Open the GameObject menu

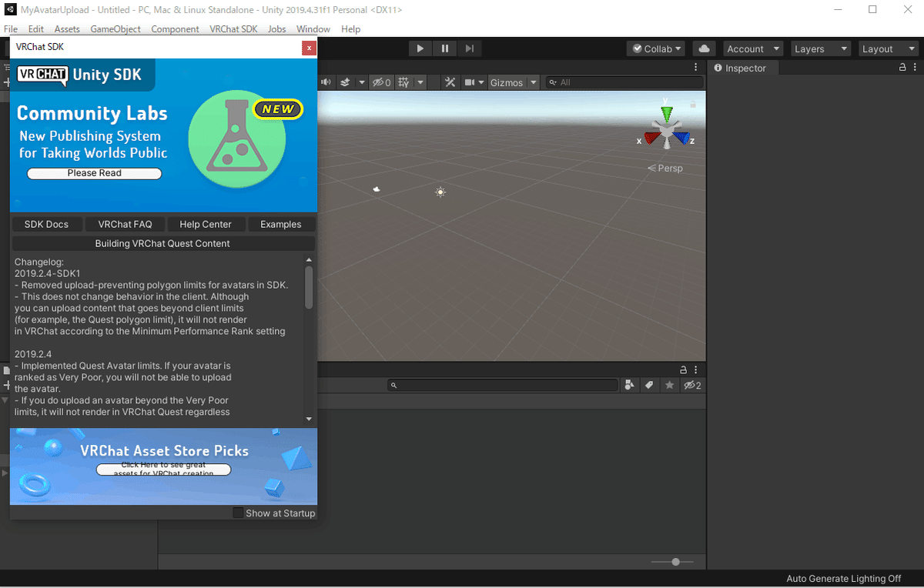tap(115, 28)
